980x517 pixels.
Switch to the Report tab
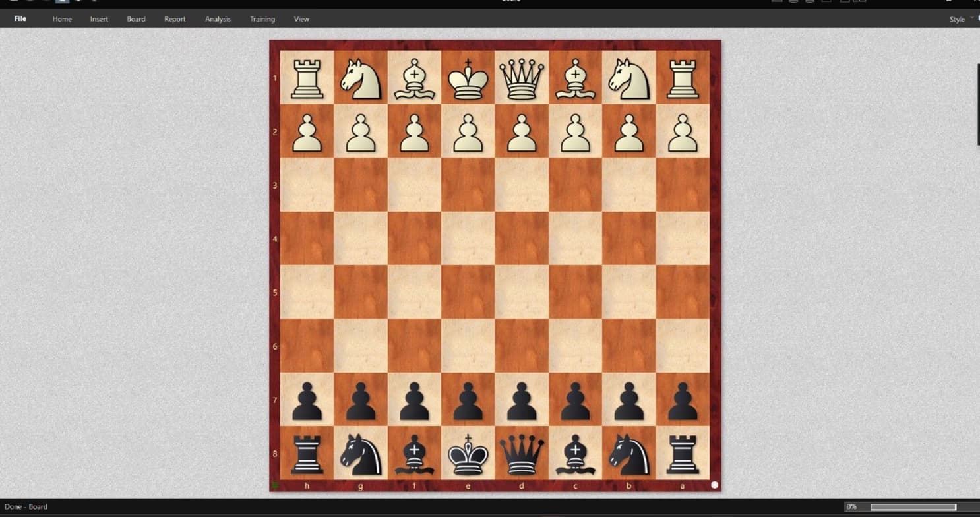tap(174, 19)
